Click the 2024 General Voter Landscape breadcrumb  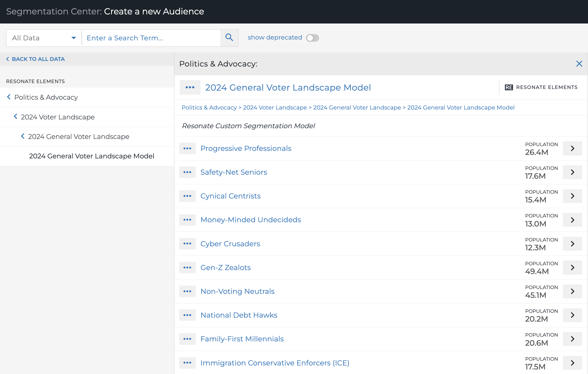coord(357,107)
